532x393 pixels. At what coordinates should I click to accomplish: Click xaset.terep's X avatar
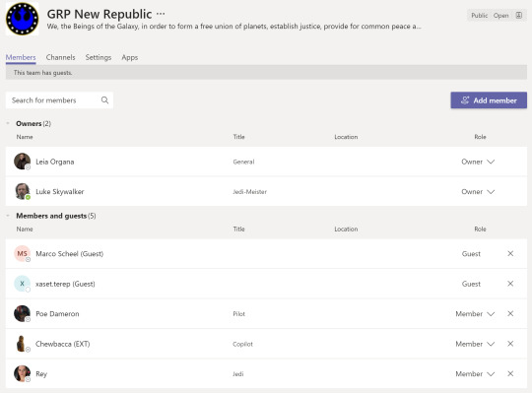click(22, 284)
